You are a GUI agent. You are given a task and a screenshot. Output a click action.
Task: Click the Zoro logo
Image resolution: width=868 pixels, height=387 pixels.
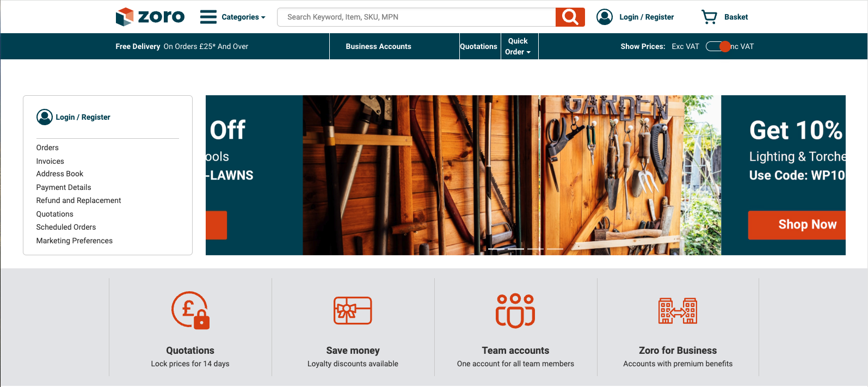150,17
